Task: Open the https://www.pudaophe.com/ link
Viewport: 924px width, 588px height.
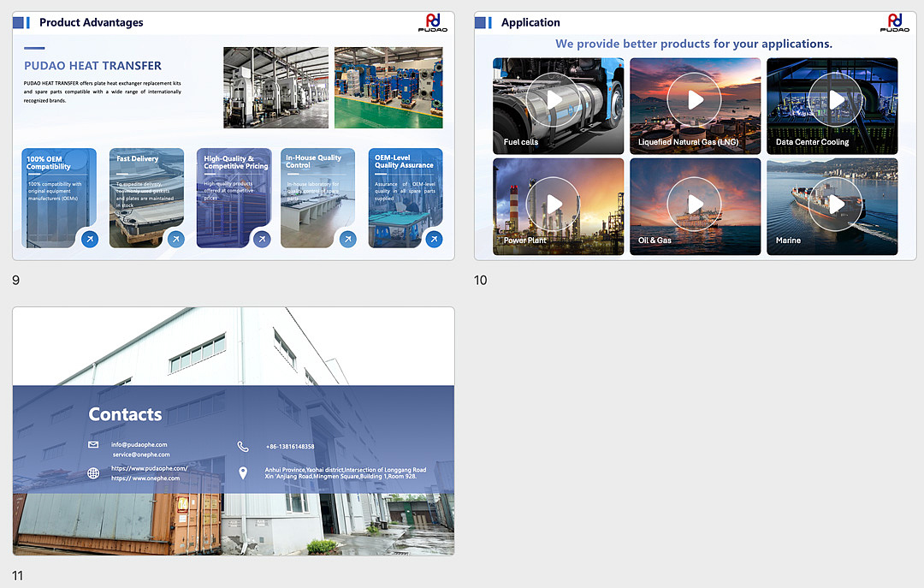Action: click(x=150, y=468)
